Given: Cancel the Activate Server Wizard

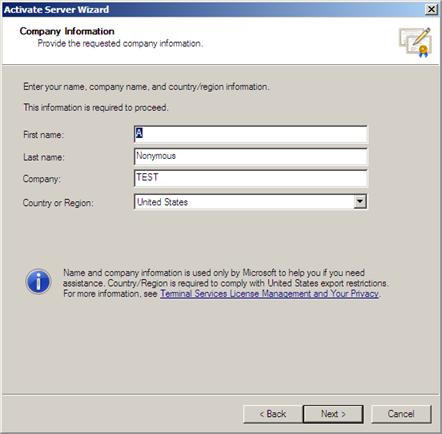Looking at the screenshot, I should [x=401, y=414].
